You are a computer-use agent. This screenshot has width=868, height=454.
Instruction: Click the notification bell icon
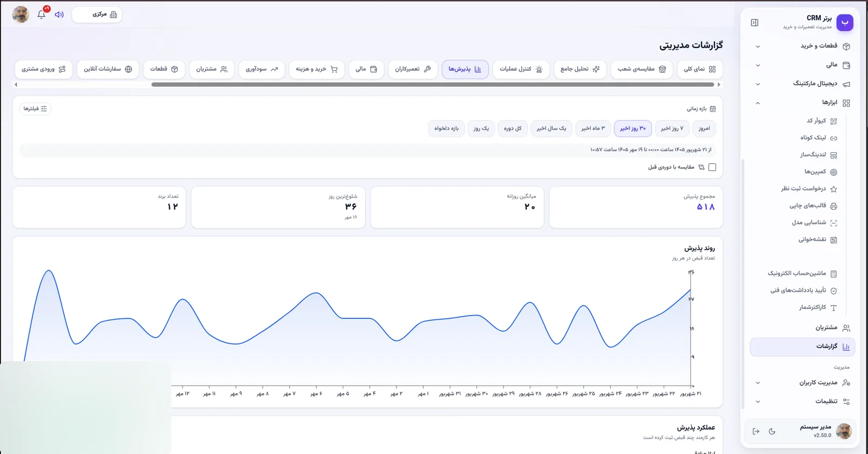[x=41, y=15]
